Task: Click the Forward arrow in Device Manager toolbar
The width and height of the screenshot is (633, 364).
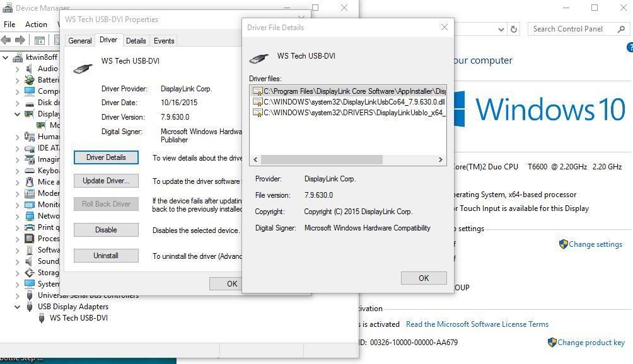Action: coord(20,40)
